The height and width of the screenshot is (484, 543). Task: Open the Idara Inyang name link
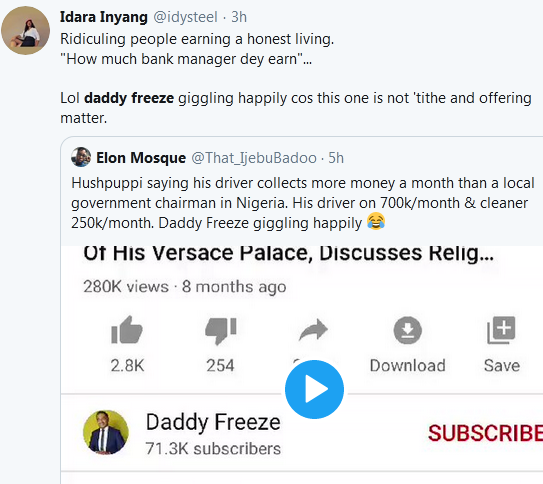(104, 17)
